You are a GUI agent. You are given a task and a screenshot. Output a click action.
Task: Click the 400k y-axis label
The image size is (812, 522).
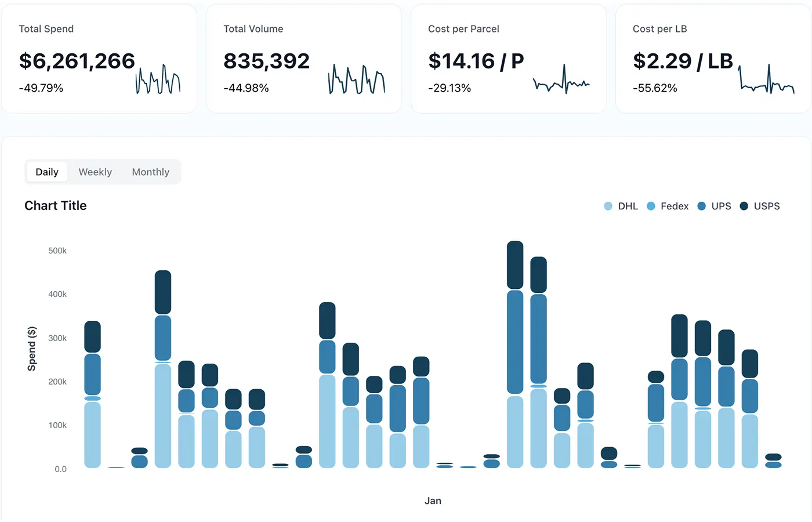tap(57, 295)
